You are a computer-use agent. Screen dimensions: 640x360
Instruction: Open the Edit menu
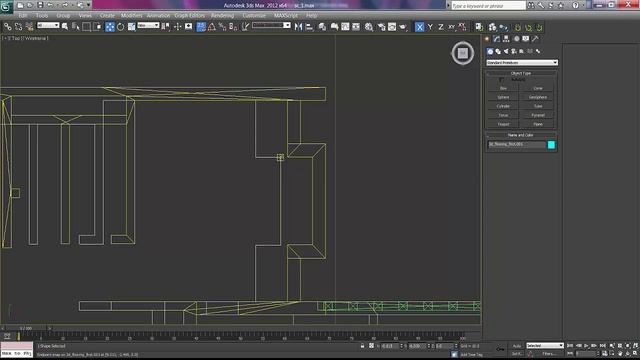[23, 16]
